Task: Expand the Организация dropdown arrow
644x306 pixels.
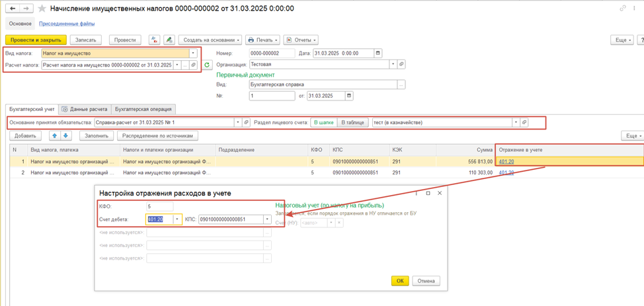Action: point(393,65)
